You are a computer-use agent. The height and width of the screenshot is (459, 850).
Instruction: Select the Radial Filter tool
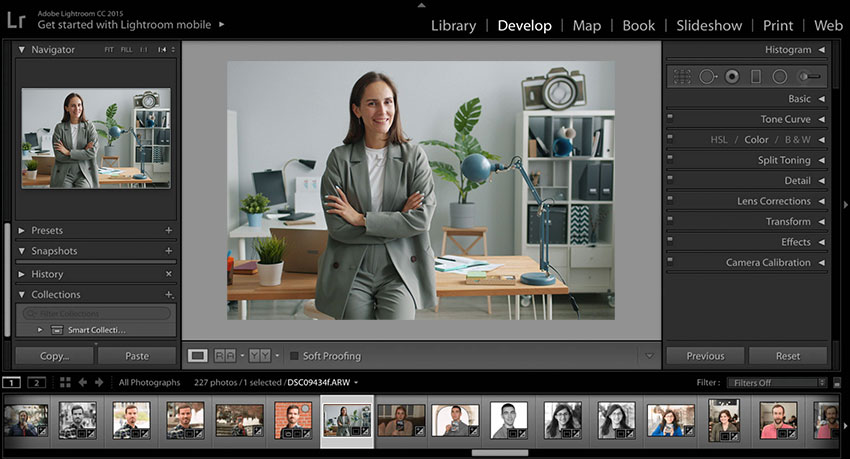pyautogui.click(x=780, y=76)
